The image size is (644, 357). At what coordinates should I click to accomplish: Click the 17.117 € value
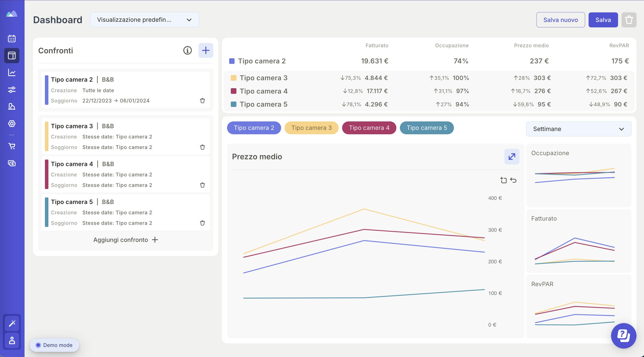(377, 91)
